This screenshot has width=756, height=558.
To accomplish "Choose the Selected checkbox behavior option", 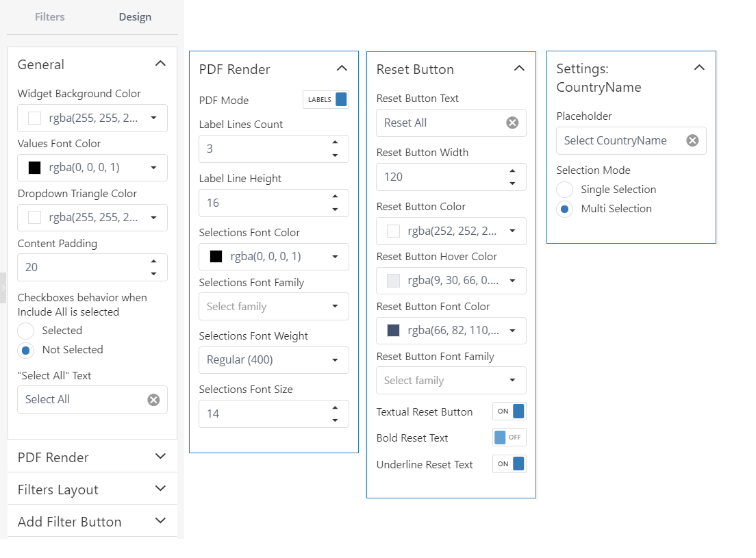I will coord(25,331).
